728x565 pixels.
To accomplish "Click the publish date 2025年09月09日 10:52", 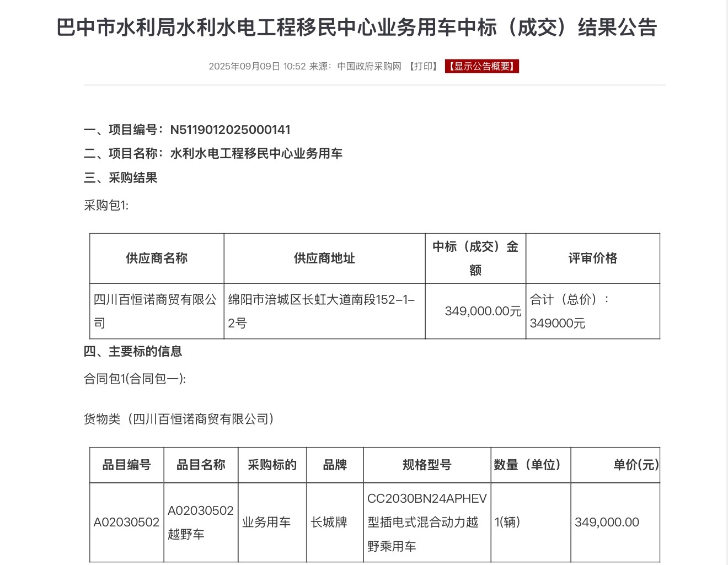I will [257, 66].
